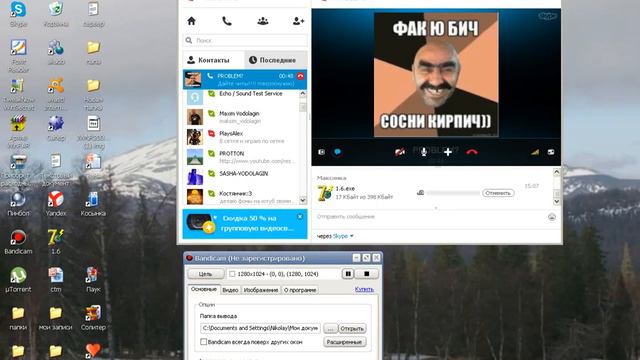This screenshot has width=640, height=360.
Task: Mute the microphone in call
Action: tap(424, 152)
